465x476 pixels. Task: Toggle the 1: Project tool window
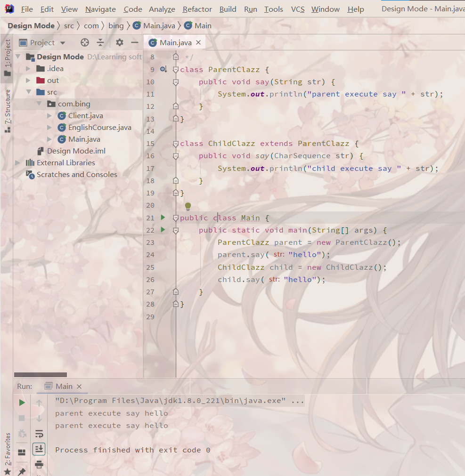(7, 58)
